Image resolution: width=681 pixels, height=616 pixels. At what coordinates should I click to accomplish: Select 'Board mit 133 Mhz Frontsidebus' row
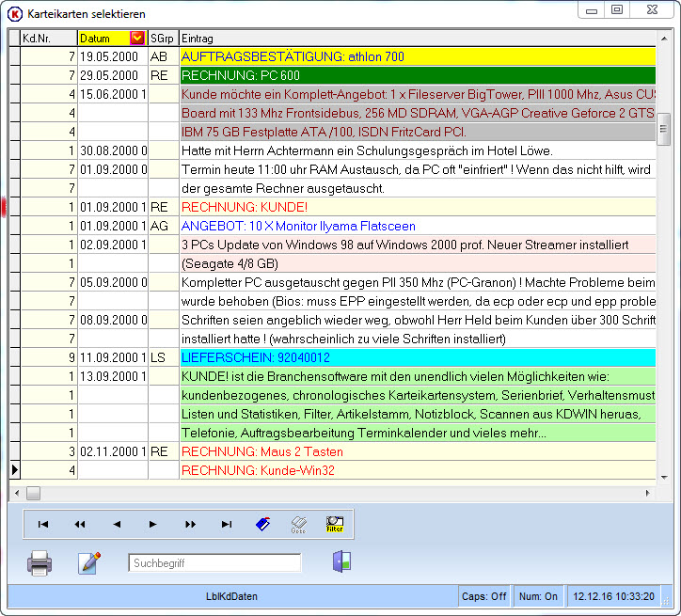pos(418,113)
